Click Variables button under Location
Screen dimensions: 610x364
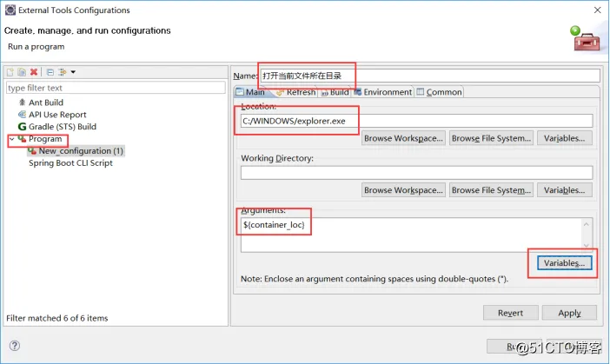[565, 138]
